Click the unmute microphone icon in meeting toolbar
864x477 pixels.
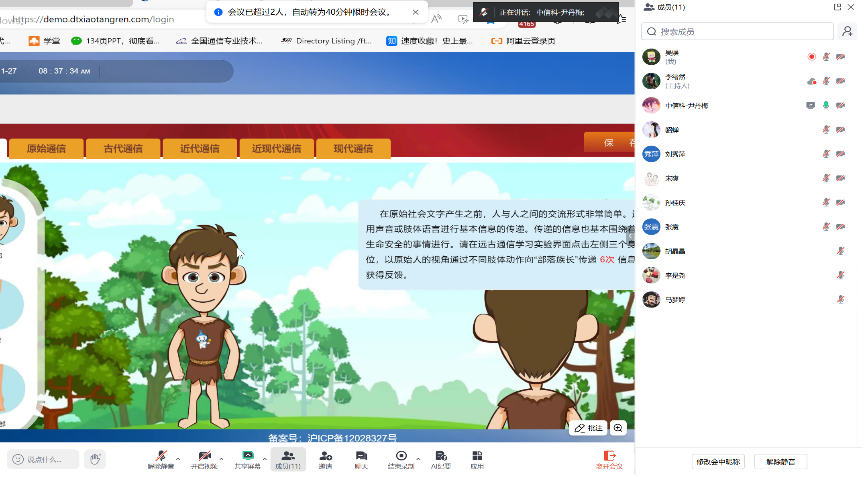click(161, 456)
